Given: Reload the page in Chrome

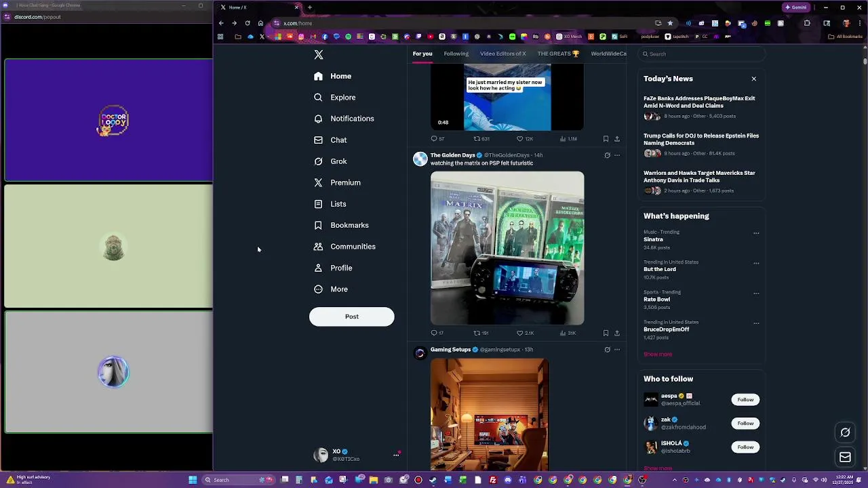Looking at the screenshot, I should [x=248, y=23].
